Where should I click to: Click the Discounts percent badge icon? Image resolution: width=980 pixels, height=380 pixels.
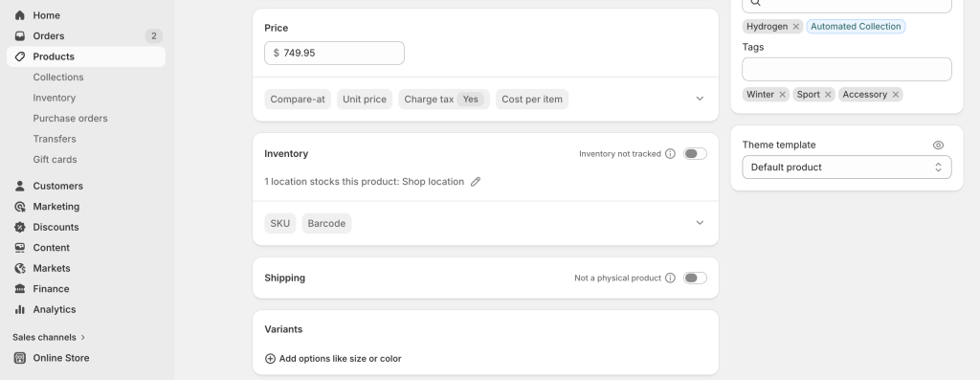pos(20,227)
